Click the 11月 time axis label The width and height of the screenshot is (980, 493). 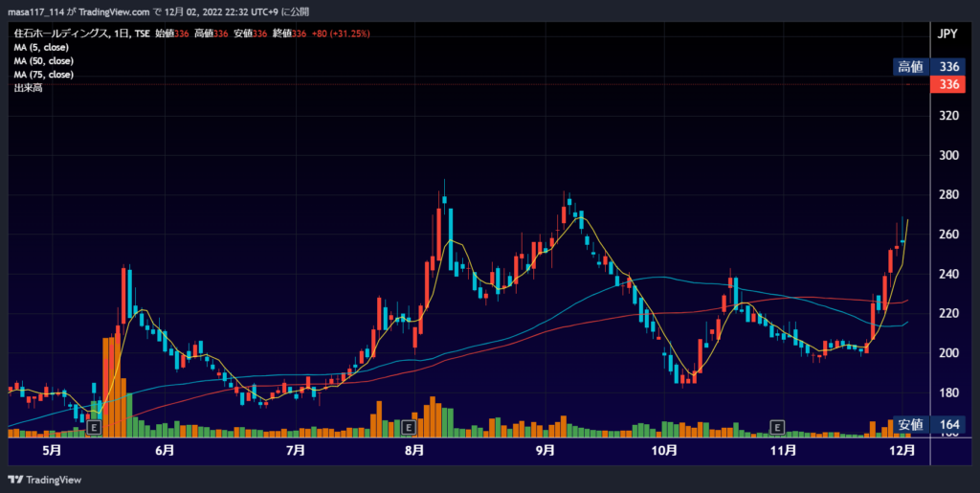pyautogui.click(x=783, y=450)
